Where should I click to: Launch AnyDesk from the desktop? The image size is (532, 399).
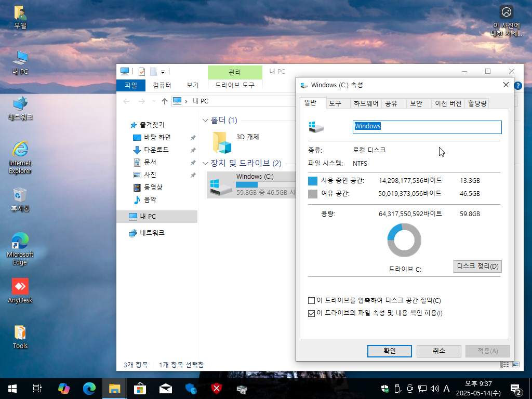tap(20, 291)
